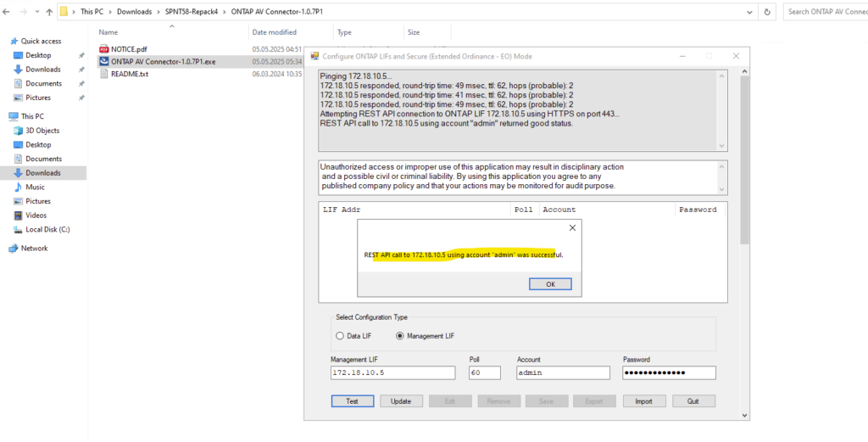Click the Local Disk (C:) drive icon

tap(19, 229)
